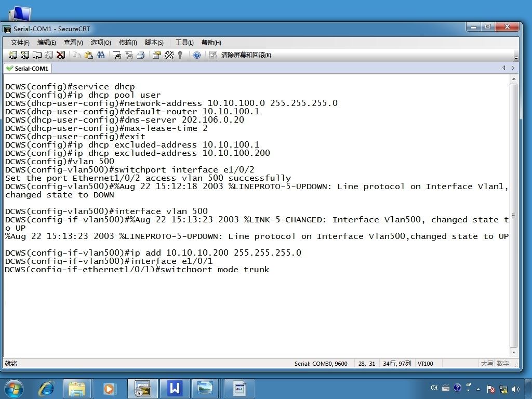Click the Action Center flag tray icon

pyautogui.click(x=490, y=389)
